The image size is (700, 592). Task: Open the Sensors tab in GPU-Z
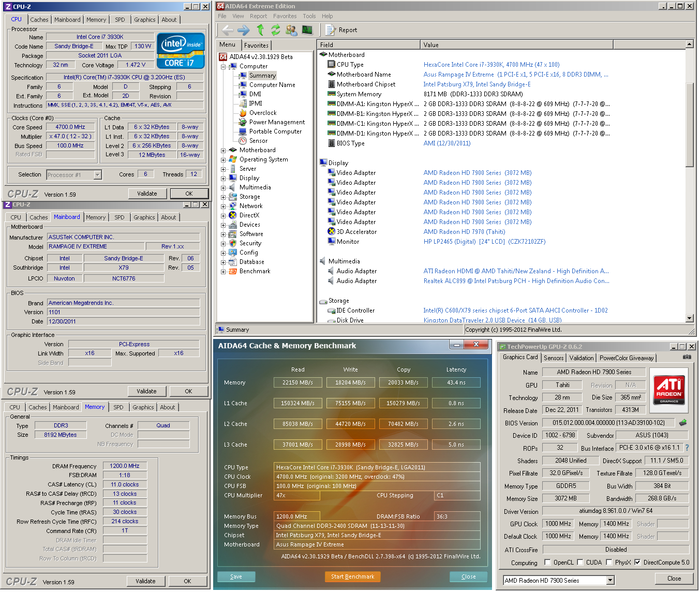pos(554,358)
